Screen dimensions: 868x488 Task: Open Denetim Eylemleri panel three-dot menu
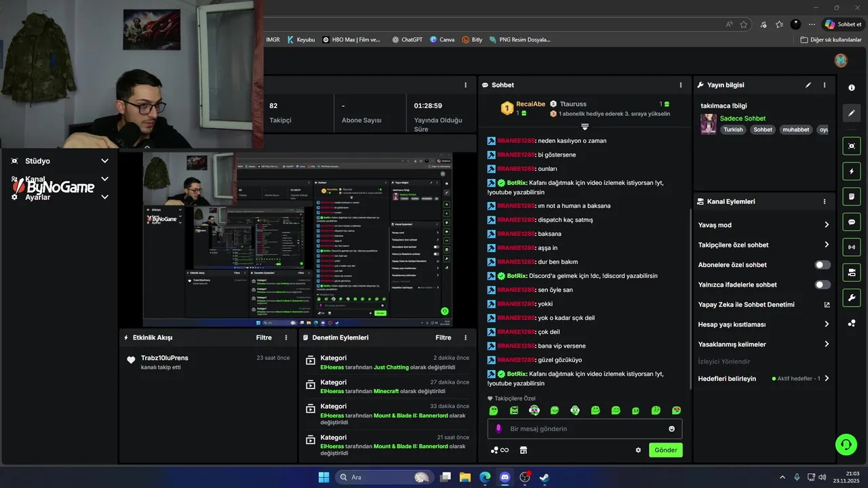[465, 338]
